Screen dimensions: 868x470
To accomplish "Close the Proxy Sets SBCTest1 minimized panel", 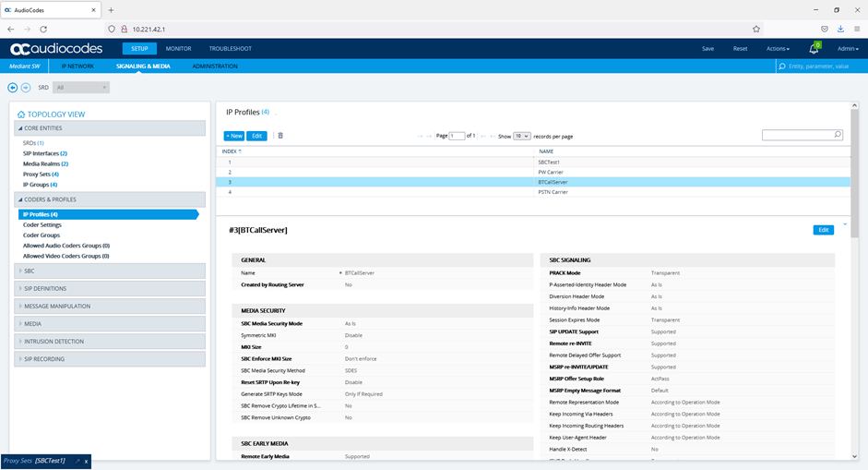I will coord(87,461).
